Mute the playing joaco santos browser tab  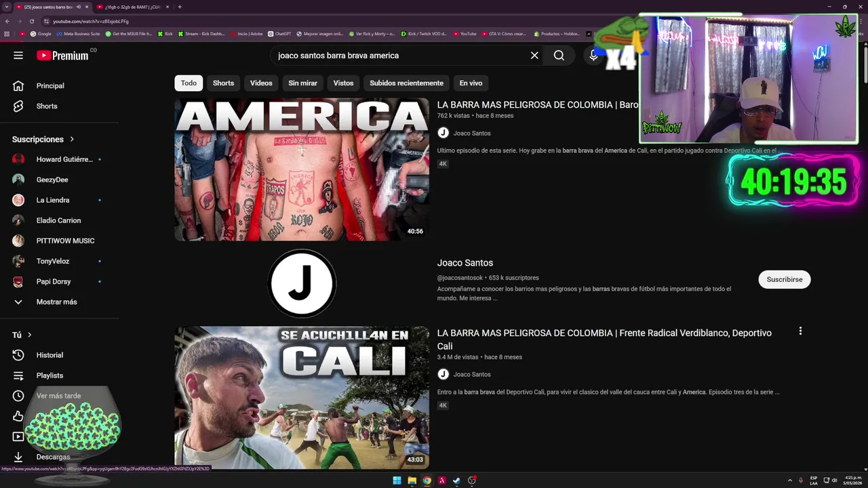click(x=79, y=7)
